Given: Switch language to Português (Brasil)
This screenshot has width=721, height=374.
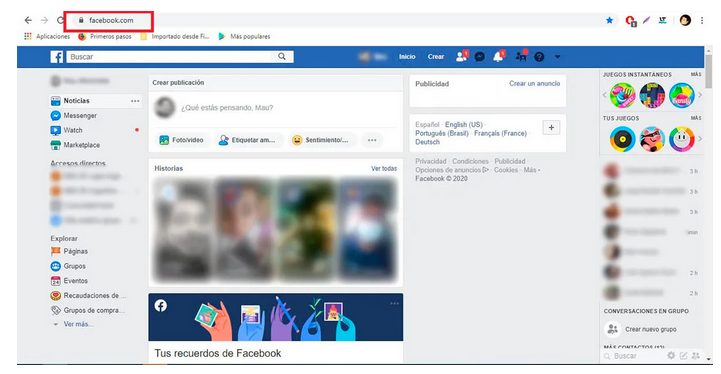Looking at the screenshot, I should click(441, 133).
